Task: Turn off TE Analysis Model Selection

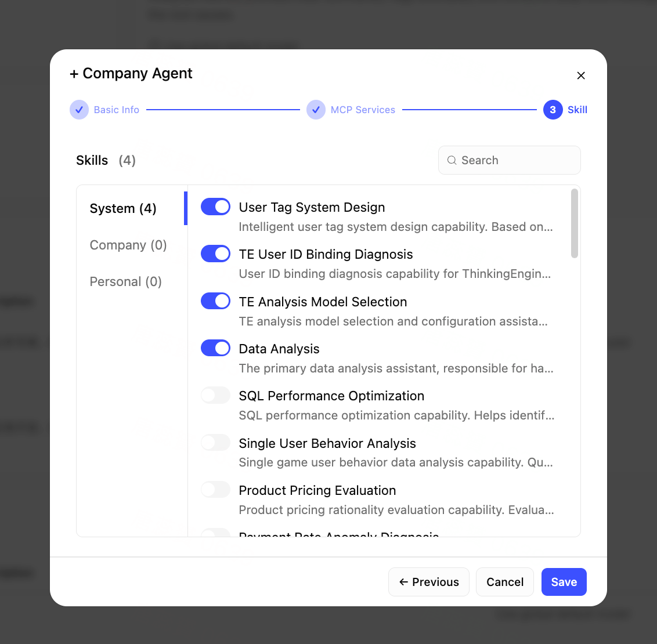Action: (x=215, y=301)
